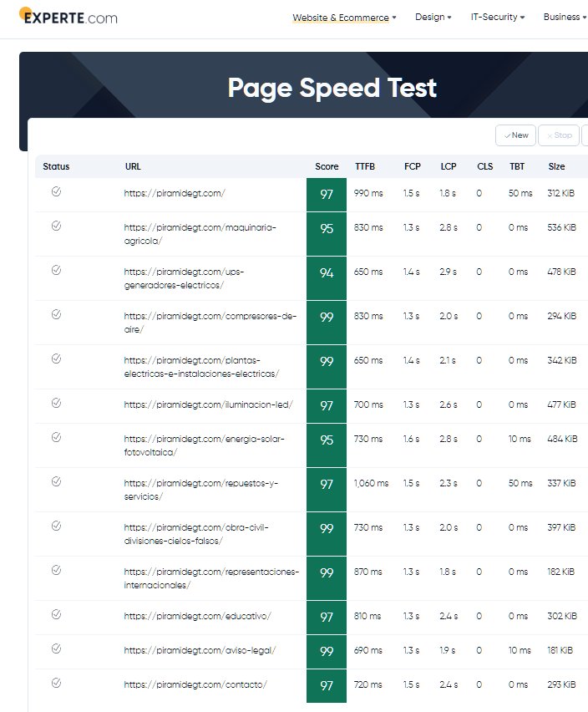Viewport: 588px width, 712px height.
Task: Click the New button
Action: point(516,135)
